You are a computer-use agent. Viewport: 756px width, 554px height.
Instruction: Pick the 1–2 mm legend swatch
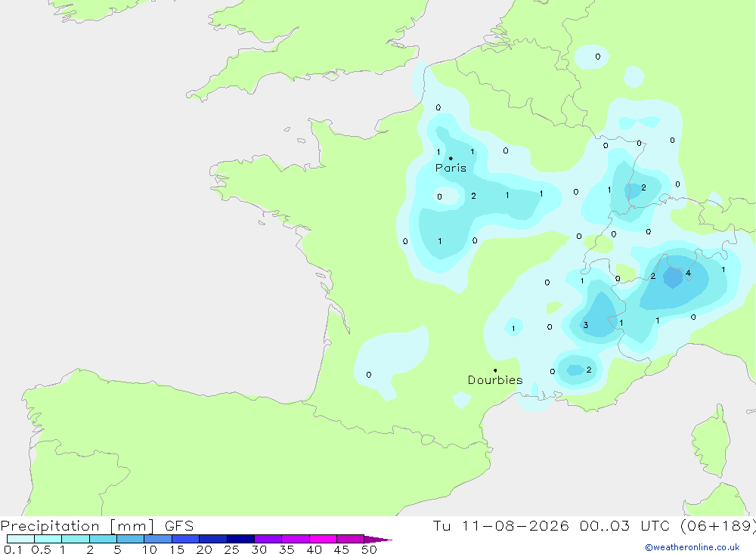[76, 539]
